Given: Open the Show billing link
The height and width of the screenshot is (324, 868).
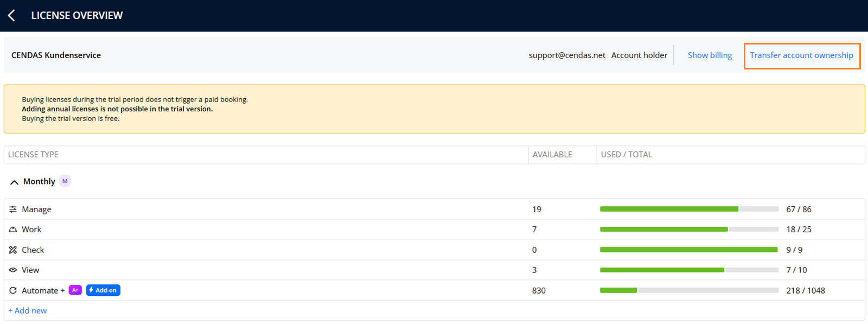Looking at the screenshot, I should (710, 55).
